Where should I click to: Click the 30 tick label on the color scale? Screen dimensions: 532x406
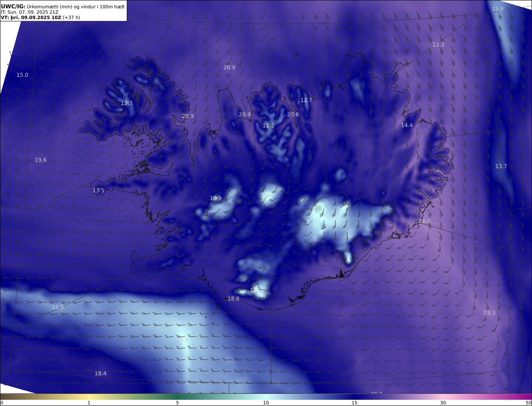443,403
